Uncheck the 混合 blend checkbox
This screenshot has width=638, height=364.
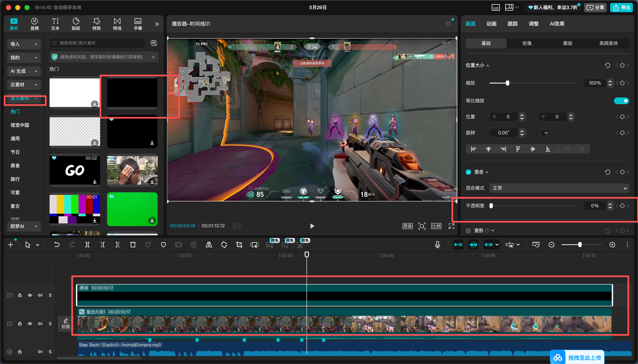click(468, 172)
